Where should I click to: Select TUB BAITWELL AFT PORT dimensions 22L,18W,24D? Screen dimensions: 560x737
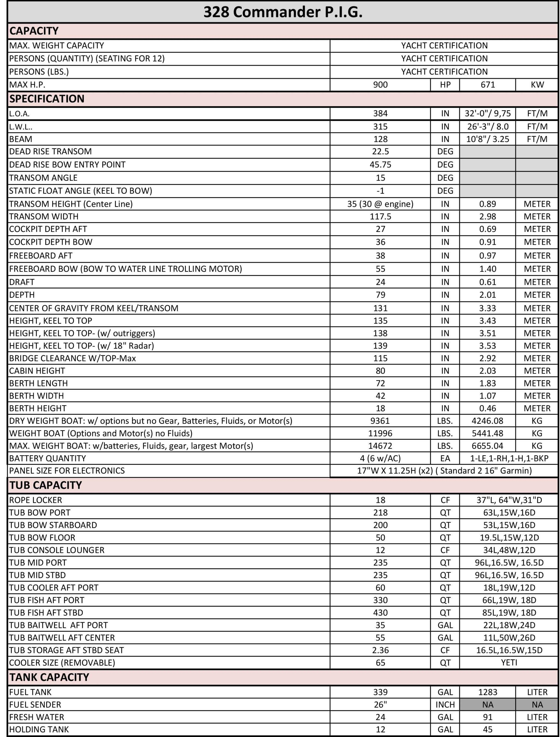coord(509,625)
